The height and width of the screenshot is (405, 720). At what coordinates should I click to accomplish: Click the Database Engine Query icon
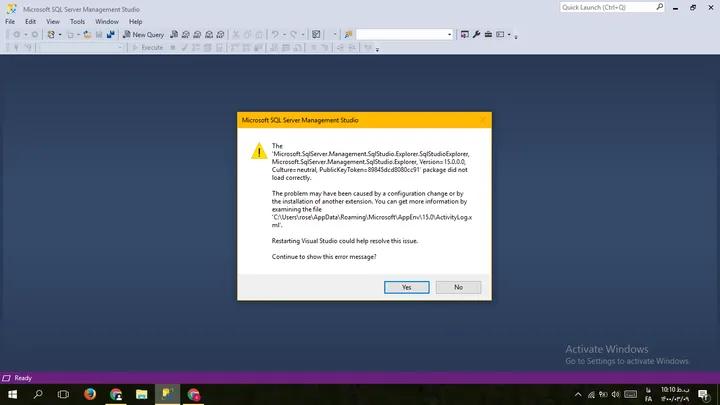point(174,34)
